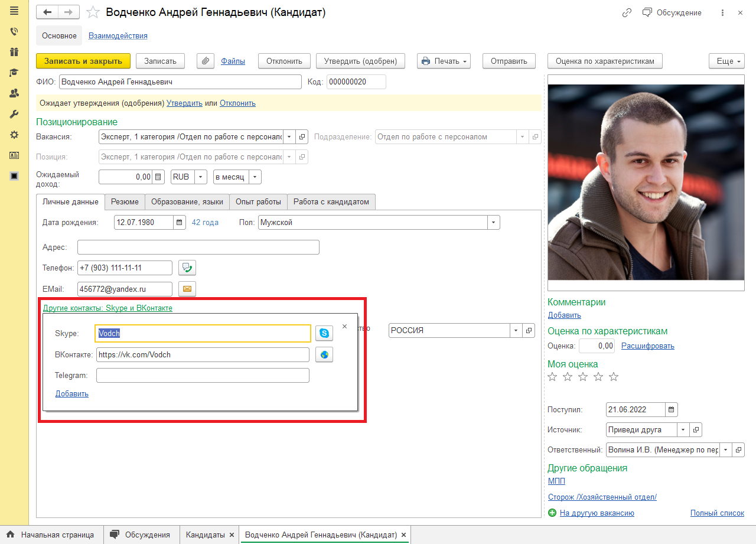Click the Skype call icon button

pos(324,334)
